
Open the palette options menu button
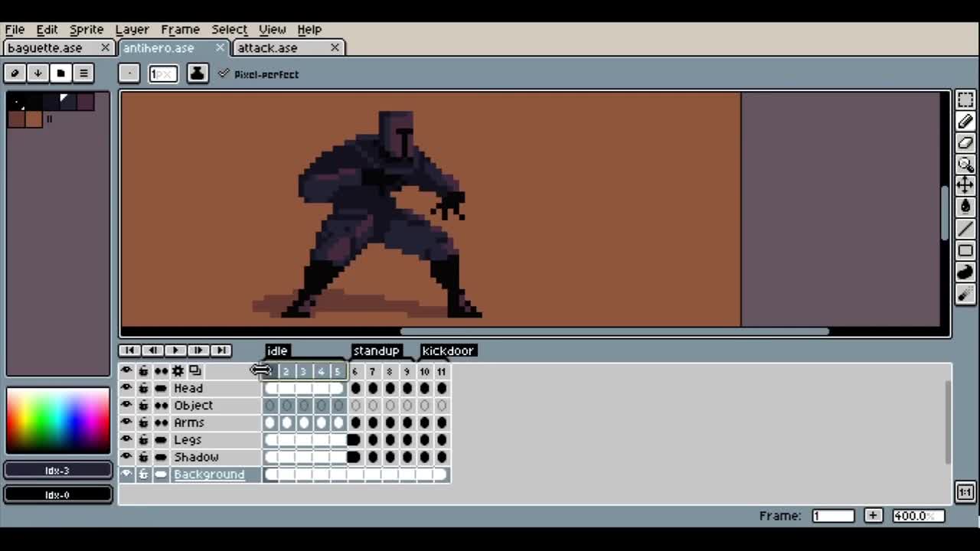(83, 73)
